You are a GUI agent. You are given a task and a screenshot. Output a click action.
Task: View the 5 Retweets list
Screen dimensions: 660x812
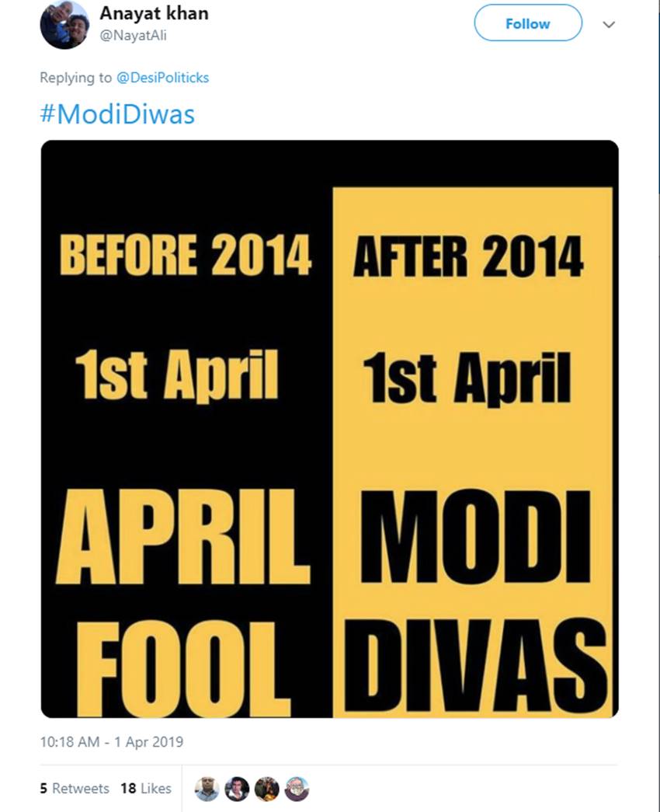(75, 788)
